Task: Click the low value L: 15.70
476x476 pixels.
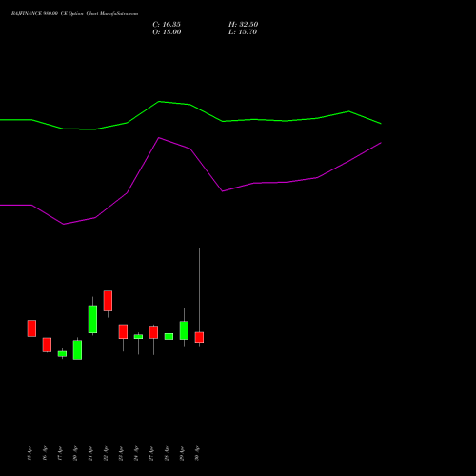Action: tap(243, 32)
